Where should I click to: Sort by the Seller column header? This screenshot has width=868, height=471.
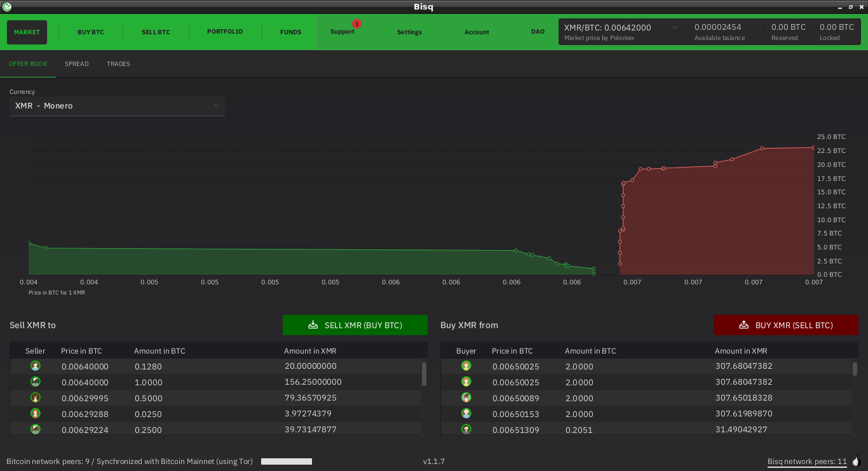click(x=36, y=351)
